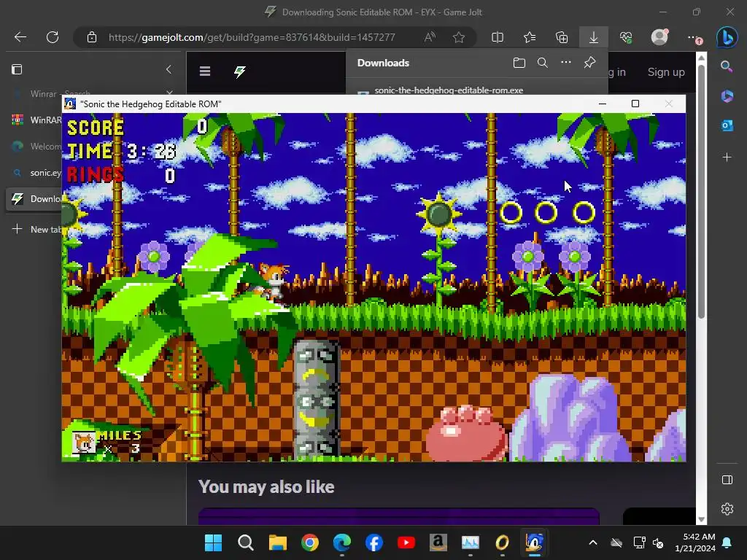Open the Bing Copilot sidebar button
The width and height of the screenshot is (747, 560).
(x=727, y=37)
